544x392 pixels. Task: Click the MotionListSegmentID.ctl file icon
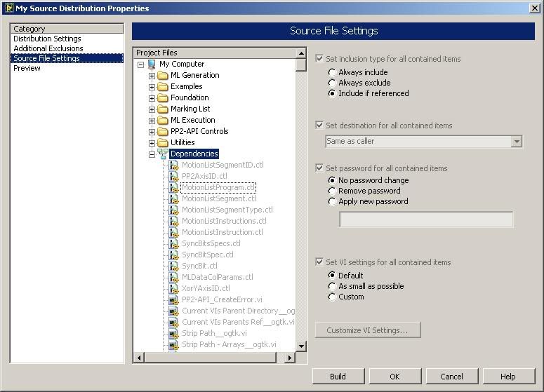(x=173, y=165)
